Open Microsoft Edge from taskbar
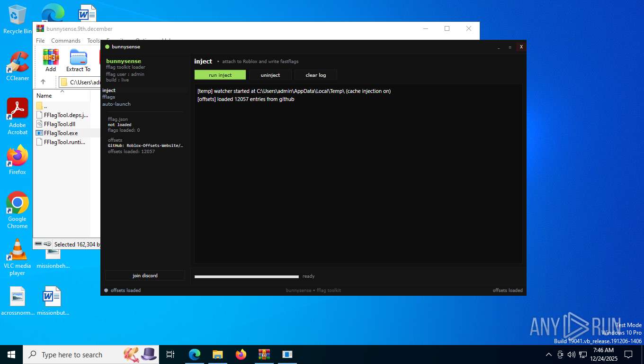The height and width of the screenshot is (364, 644). [x=194, y=355]
